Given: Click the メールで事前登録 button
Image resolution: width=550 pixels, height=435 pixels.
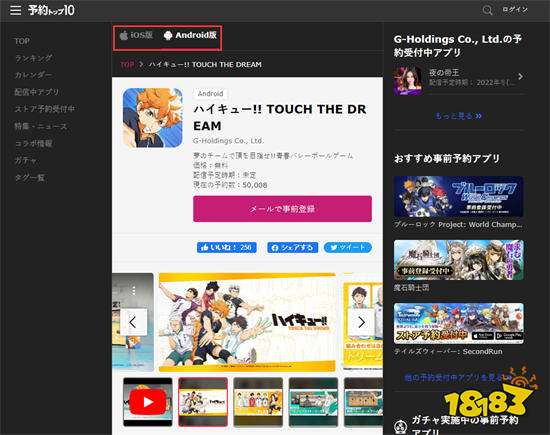Looking at the screenshot, I should pos(282,209).
